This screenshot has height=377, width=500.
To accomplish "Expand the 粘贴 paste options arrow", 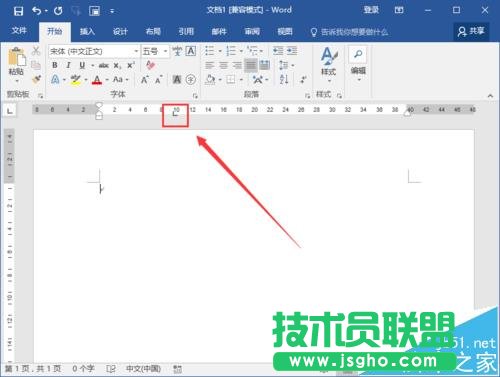I will 16,81.
